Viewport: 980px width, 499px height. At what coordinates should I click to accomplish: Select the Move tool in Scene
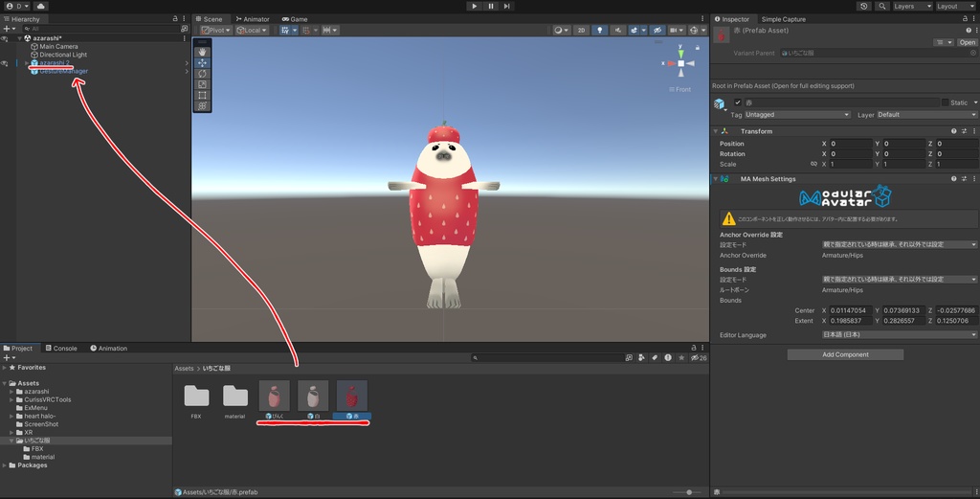coord(202,62)
